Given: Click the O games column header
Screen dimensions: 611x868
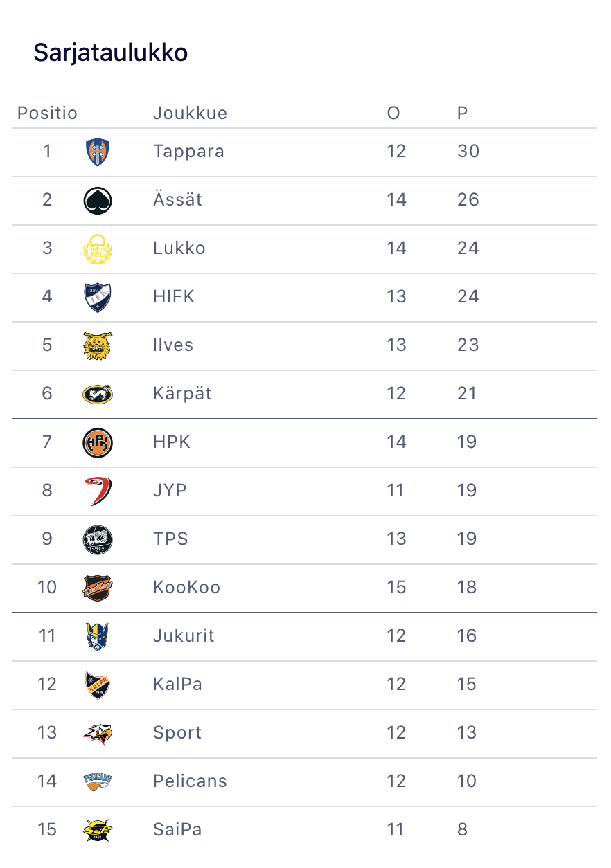Looking at the screenshot, I should click(393, 113).
